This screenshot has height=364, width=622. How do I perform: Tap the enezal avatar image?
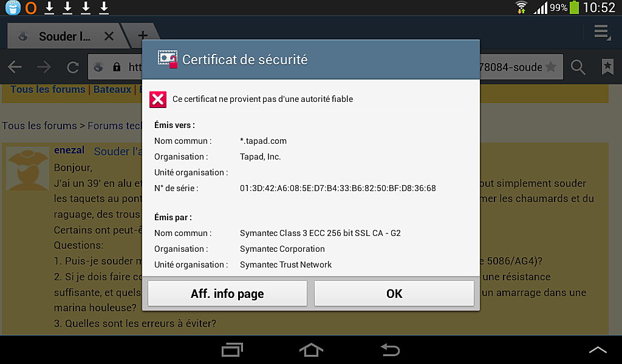coord(27,169)
